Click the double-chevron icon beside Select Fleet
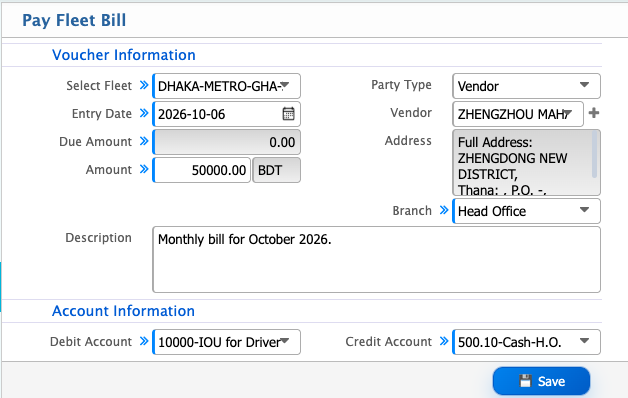 point(144,85)
